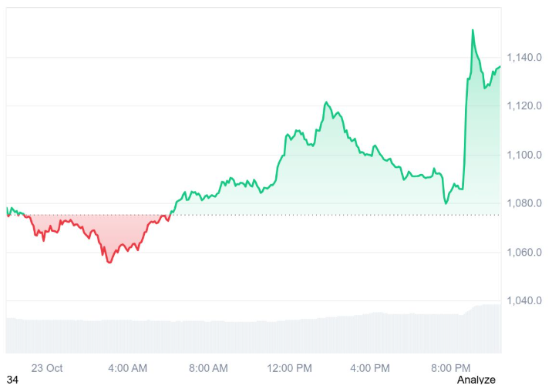Click the 23 Oct date label
Screen dimensions: 552x392
[47, 367]
